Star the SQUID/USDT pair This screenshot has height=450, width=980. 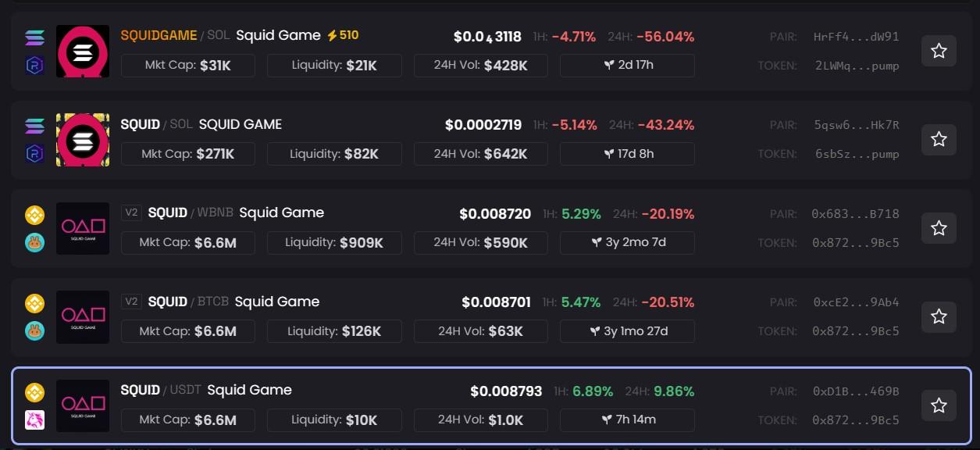[938, 405]
